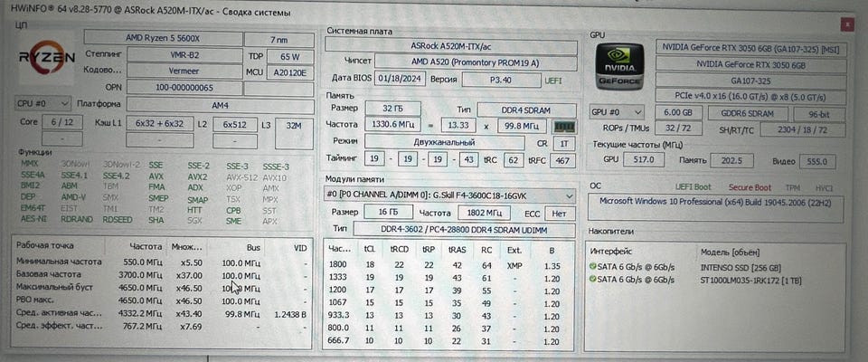Close the HWiNFO summary window
This screenshot has height=362, width=868.
click(846, 25)
